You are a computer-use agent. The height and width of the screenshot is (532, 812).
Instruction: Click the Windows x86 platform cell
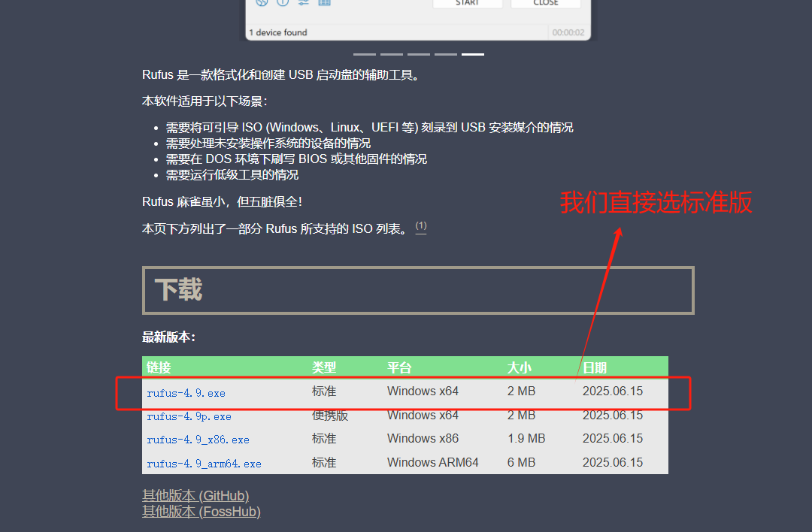[423, 438]
